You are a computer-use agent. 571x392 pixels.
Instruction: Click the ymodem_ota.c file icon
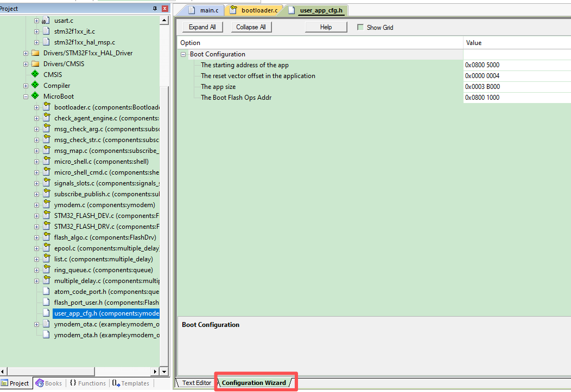(46, 324)
